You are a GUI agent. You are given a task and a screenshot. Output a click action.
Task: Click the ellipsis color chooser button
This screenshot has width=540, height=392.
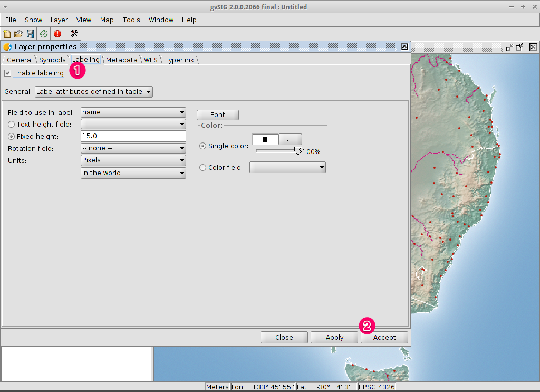pos(290,139)
